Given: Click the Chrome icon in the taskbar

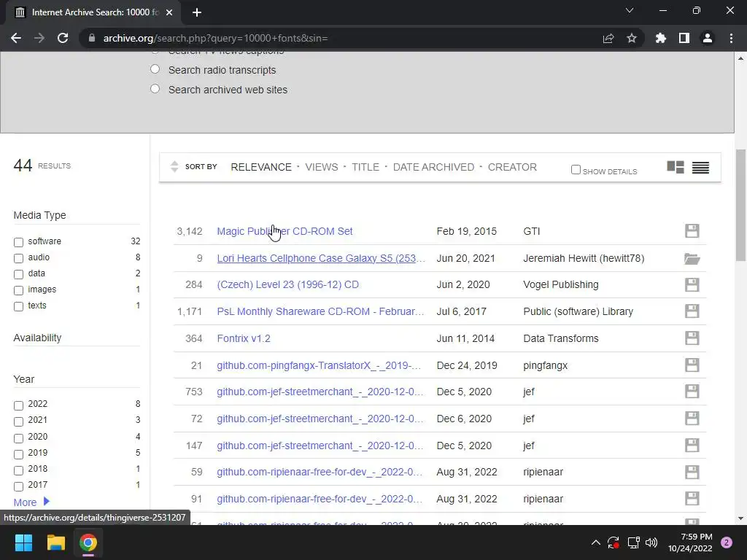Looking at the screenshot, I should click(88, 542).
